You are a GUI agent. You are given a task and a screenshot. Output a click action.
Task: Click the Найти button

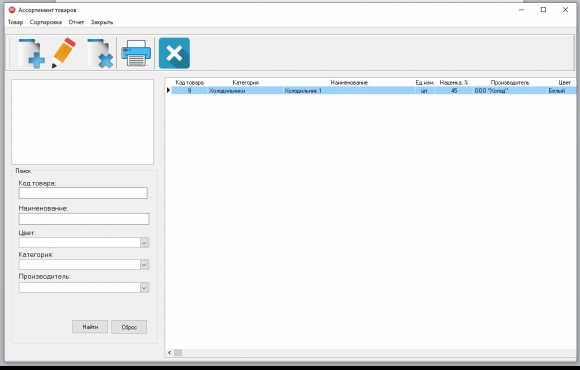[x=90, y=327]
